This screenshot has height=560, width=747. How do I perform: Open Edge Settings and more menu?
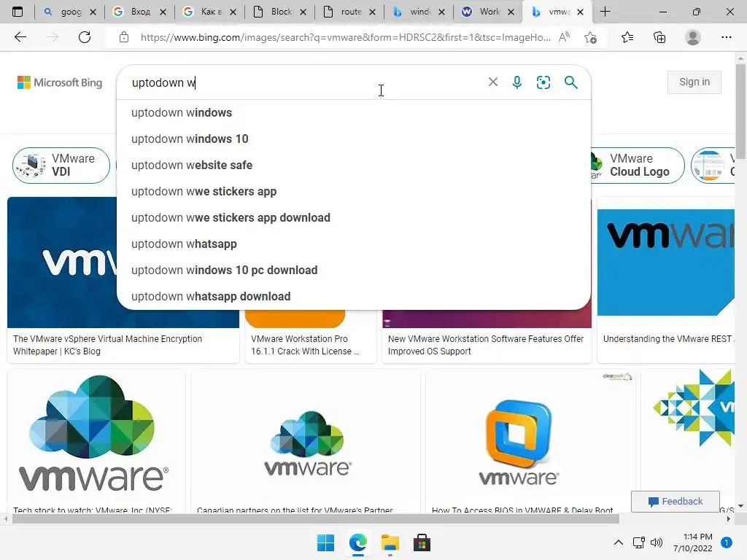coord(726,37)
